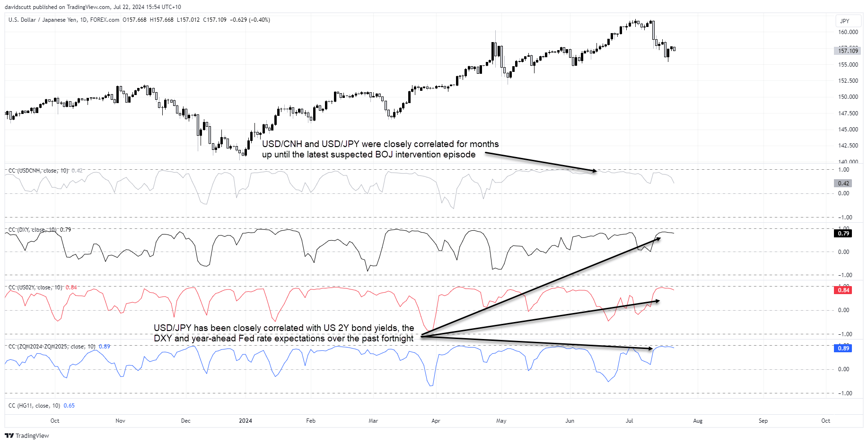Viewport: 868px width, 444px height.
Task: Click the CC (DXY, close, 10) indicator label
Action: coord(33,230)
